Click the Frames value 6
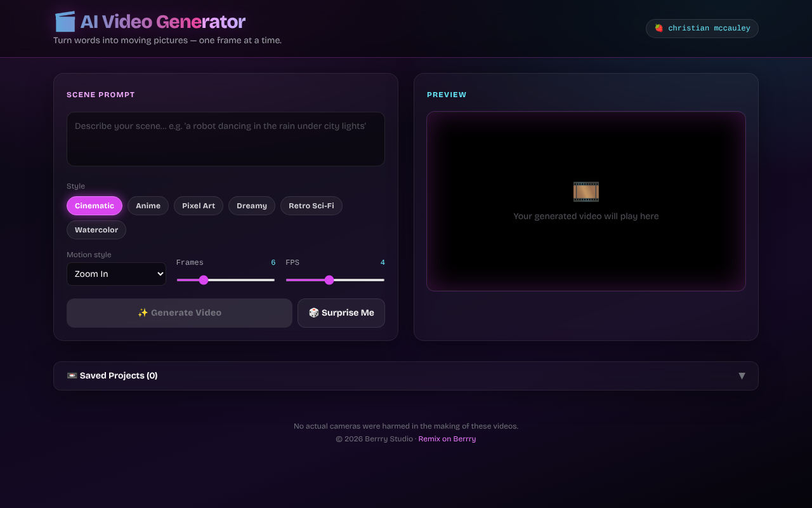This screenshot has width=812, height=508. click(273, 262)
